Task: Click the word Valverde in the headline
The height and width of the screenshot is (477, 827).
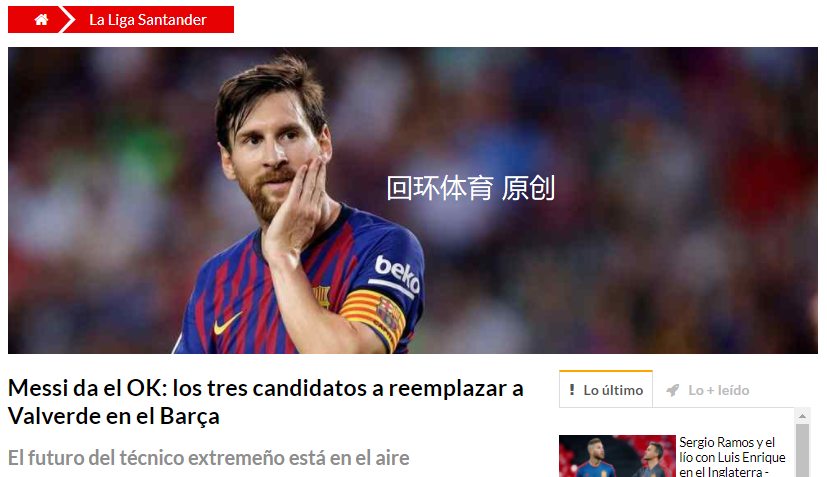Action: [54, 416]
